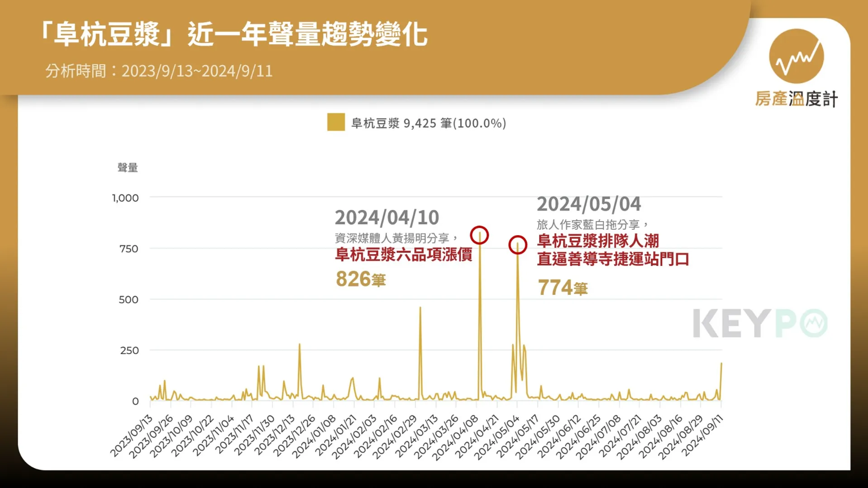Click the red circle marker at the 826 peak
This screenshot has width=868, height=488.
[479, 235]
